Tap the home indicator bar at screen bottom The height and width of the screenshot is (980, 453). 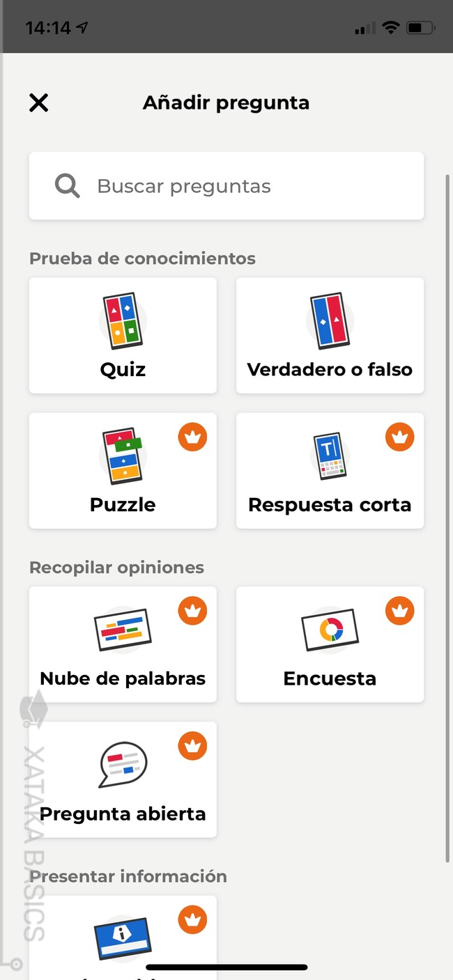(227, 967)
